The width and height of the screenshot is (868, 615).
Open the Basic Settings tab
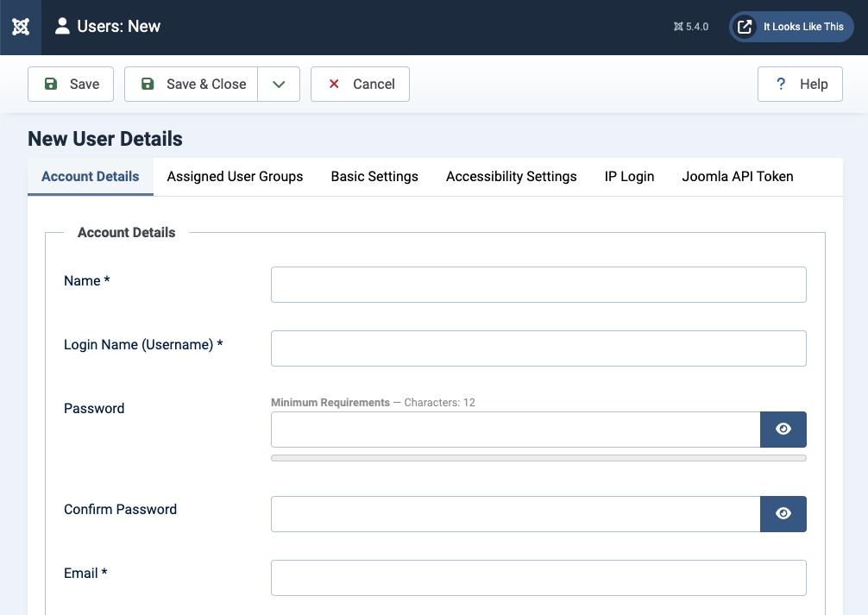tap(374, 176)
